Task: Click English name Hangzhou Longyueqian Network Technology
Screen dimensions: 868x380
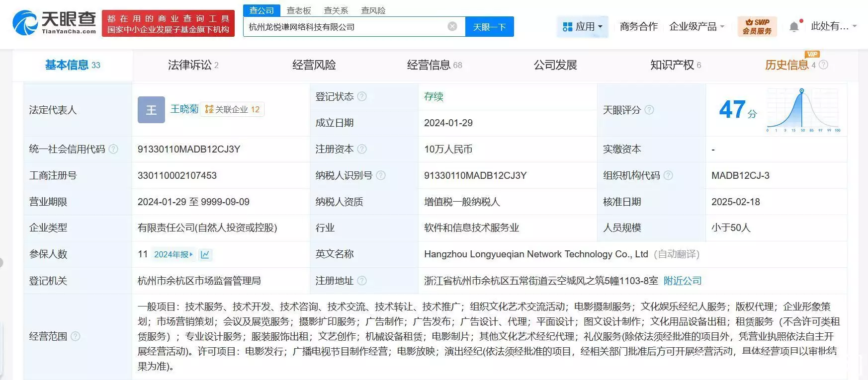Action: pos(536,254)
